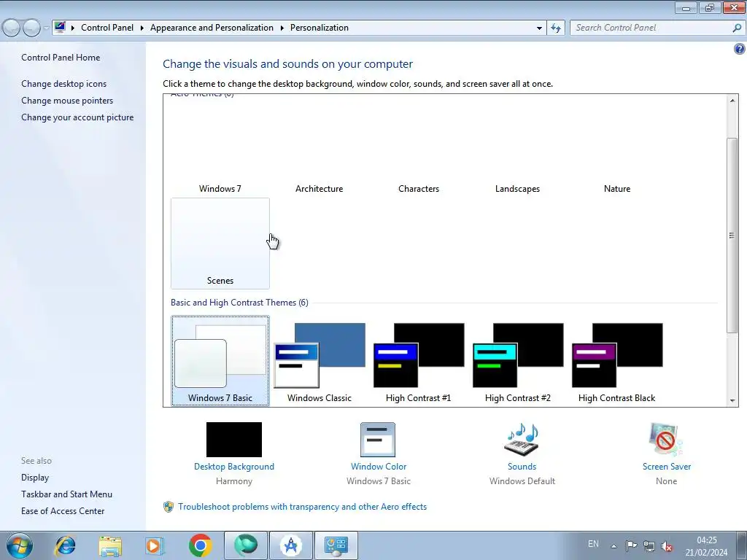Open Troubleshoot problems with transparency link
The image size is (747, 560).
(x=303, y=507)
